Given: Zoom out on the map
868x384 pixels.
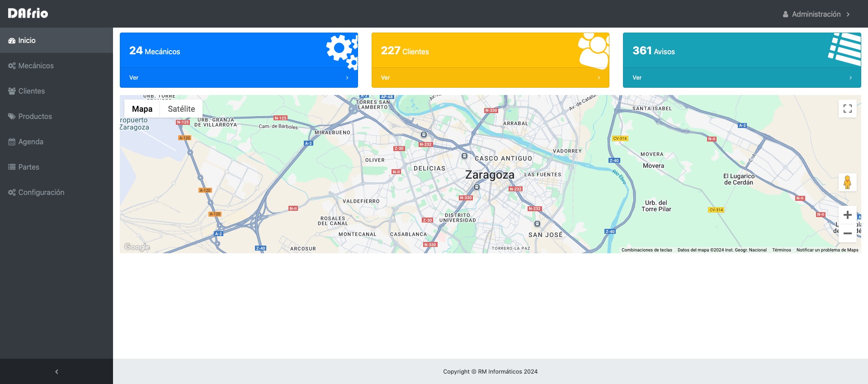Looking at the screenshot, I should click(x=848, y=233).
